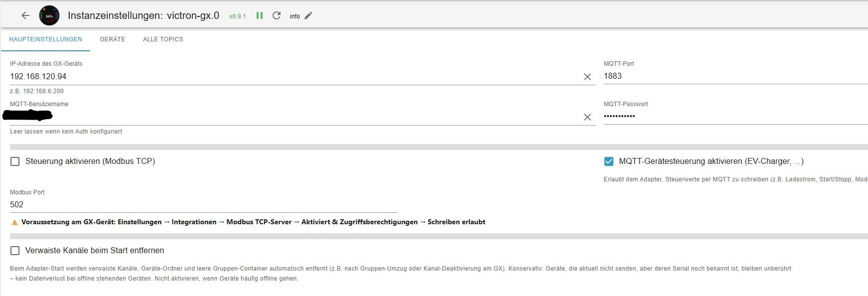
Task: Focus the IP-Adresse des GX-Geräts field
Action: (294, 76)
